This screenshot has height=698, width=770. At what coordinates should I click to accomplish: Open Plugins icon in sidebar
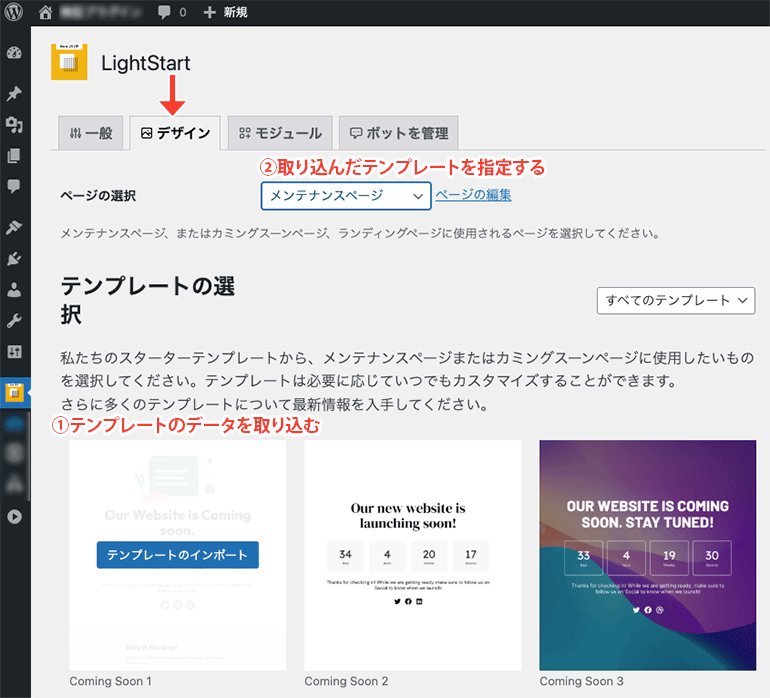tap(14, 258)
